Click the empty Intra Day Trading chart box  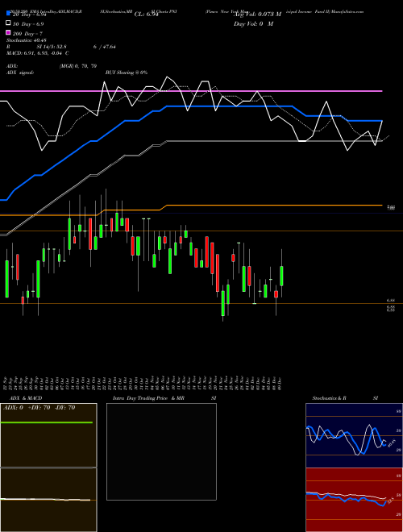pyautogui.click(x=161, y=451)
